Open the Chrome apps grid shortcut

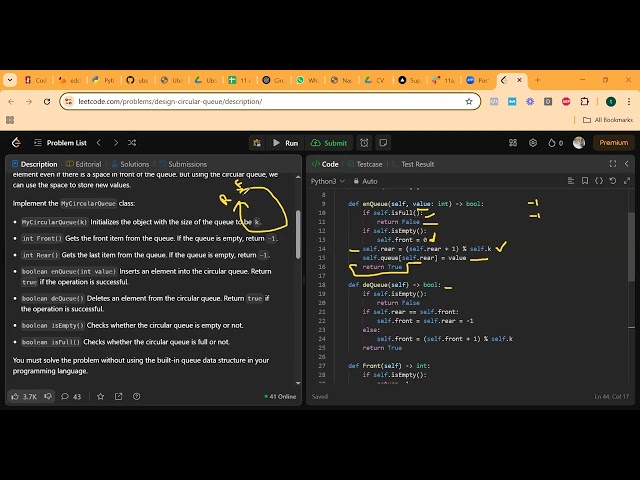(x=10, y=120)
